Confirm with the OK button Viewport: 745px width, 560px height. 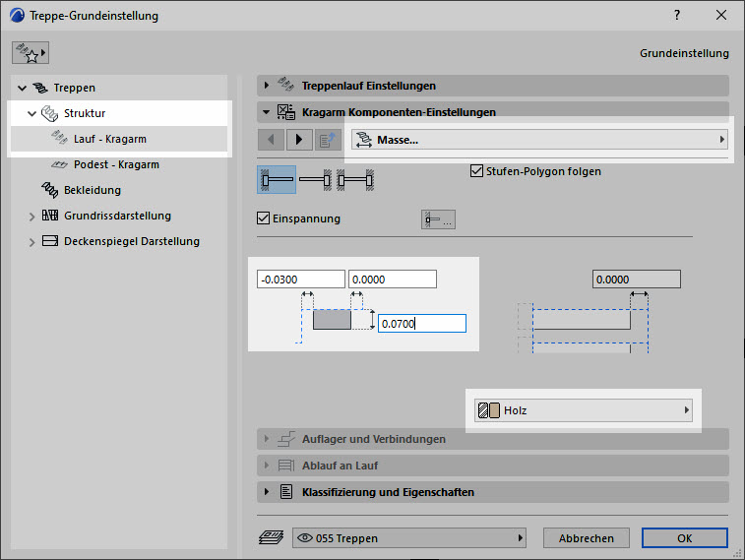pos(684,538)
